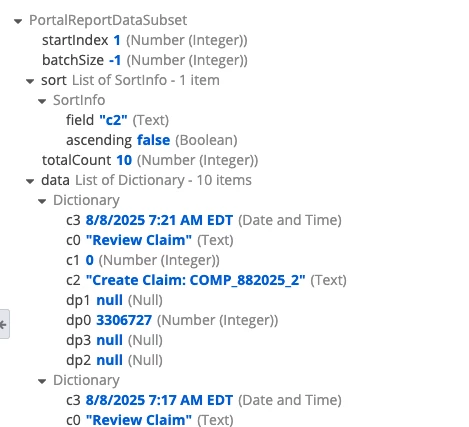Collapse the first Dictionary item

pos(42,201)
